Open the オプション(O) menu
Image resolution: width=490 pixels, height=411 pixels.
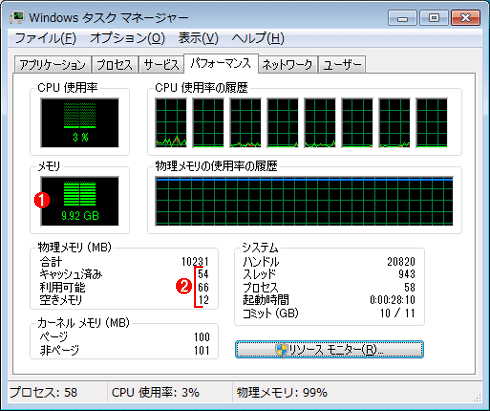(127, 38)
